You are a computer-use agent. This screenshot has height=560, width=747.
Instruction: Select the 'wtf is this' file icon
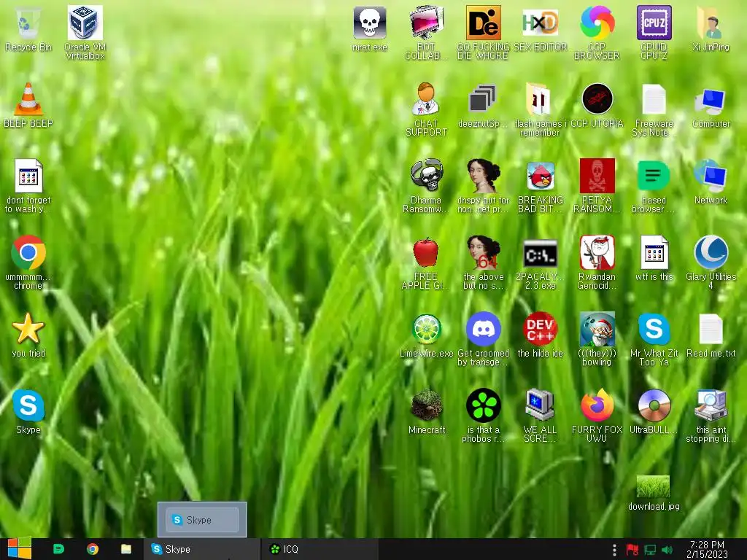tap(654, 252)
